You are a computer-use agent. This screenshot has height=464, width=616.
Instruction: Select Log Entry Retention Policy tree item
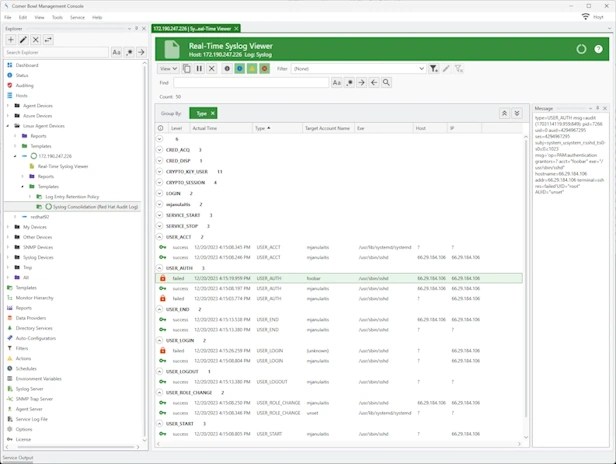point(72,197)
